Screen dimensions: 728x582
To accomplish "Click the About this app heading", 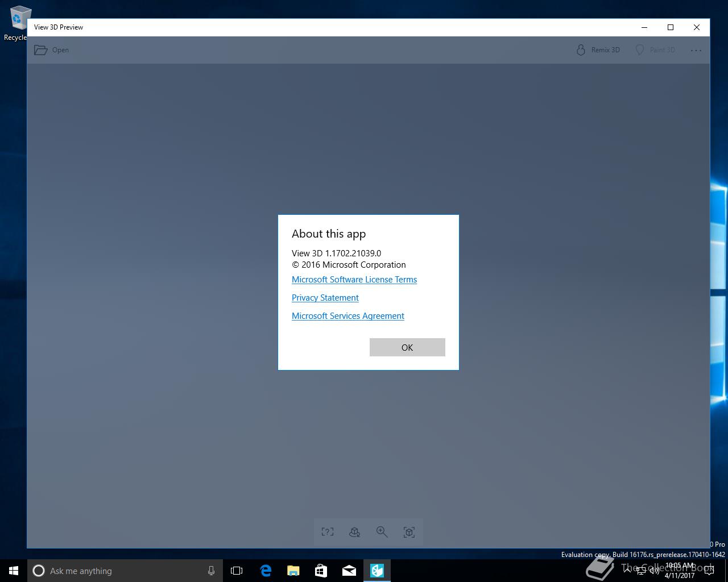I will pyautogui.click(x=329, y=234).
